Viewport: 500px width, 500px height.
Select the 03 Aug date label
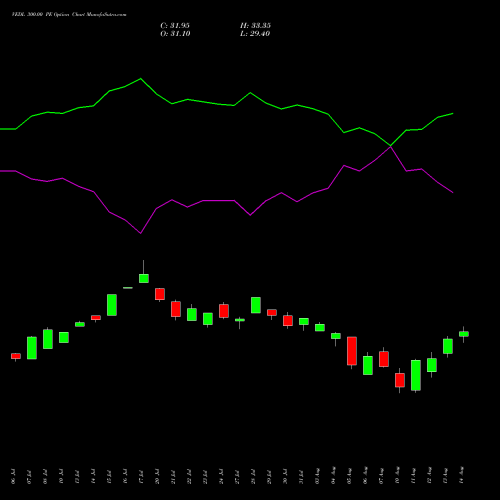pos(317,476)
